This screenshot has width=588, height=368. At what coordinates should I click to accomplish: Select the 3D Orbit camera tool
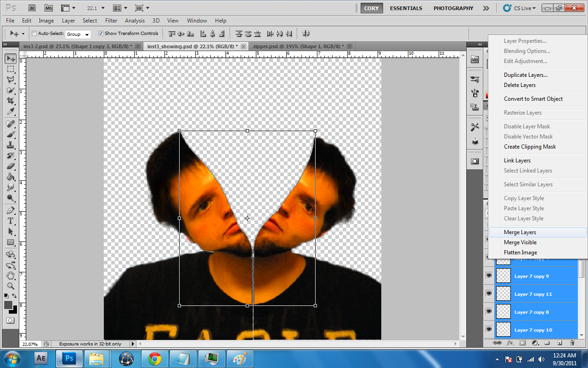click(x=11, y=265)
